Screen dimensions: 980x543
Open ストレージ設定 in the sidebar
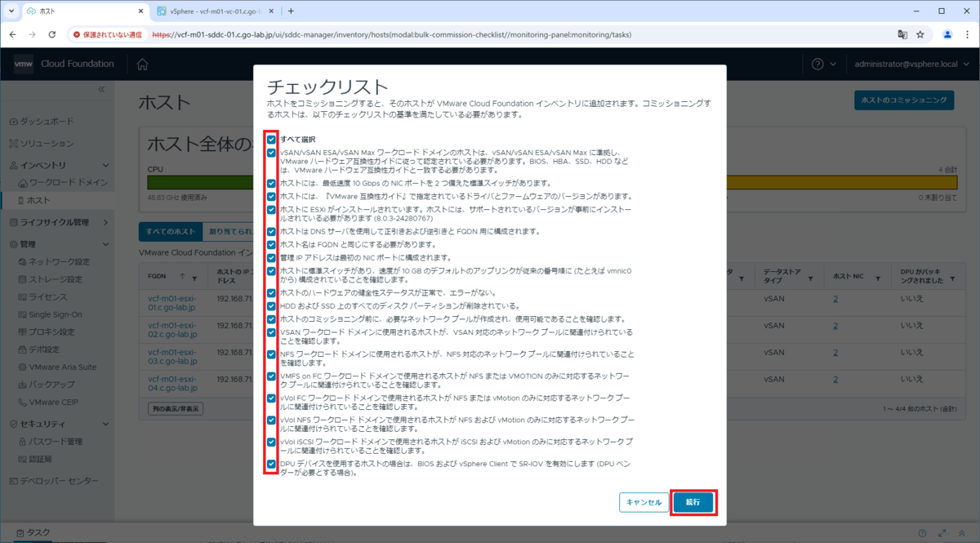[x=54, y=279]
